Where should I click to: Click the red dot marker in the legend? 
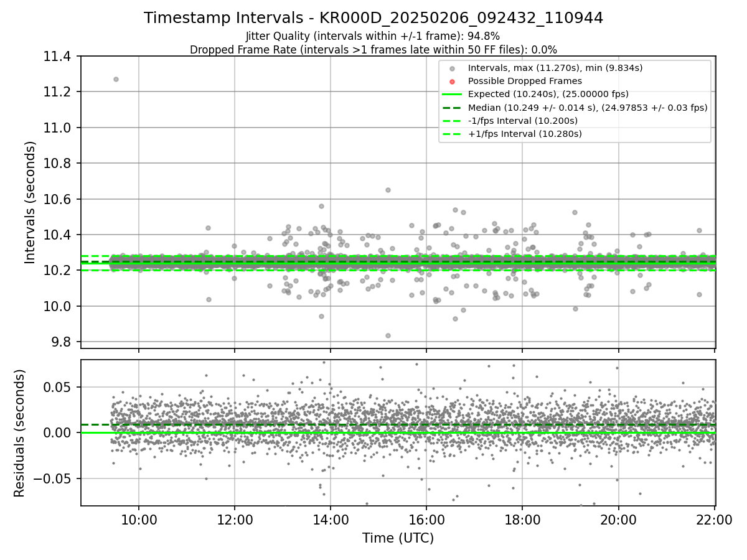tap(453, 82)
